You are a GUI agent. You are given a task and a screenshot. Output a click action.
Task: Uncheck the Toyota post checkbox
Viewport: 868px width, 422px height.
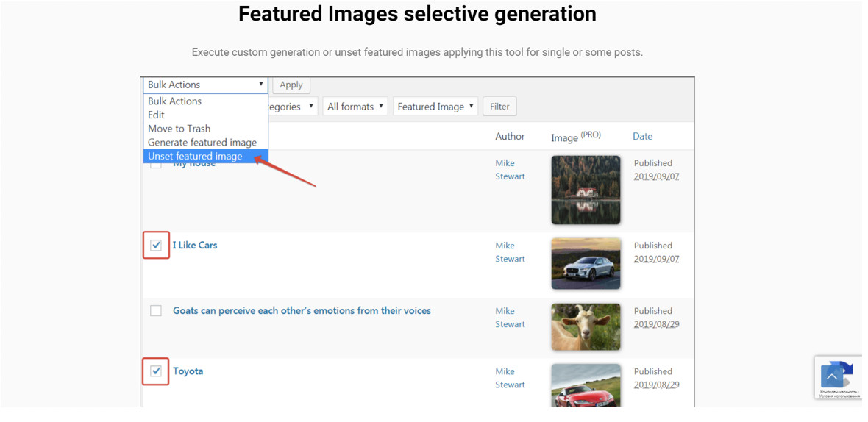(x=156, y=371)
